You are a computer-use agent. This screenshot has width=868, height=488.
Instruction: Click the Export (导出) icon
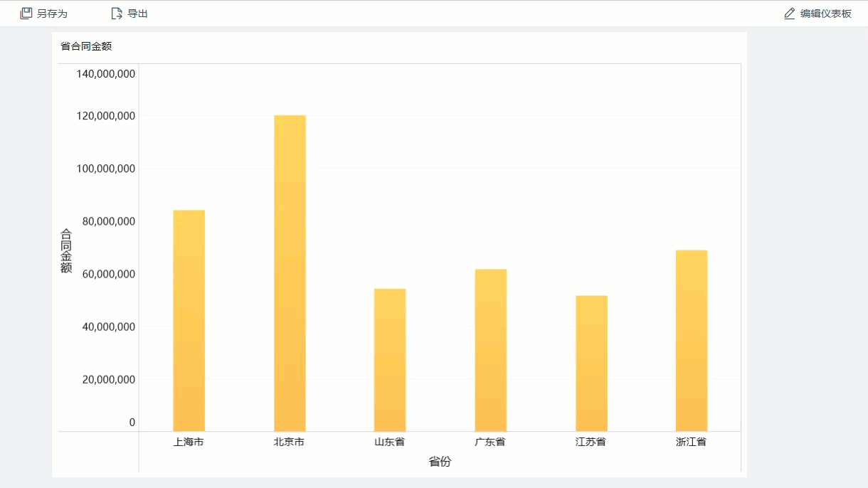[x=117, y=14]
